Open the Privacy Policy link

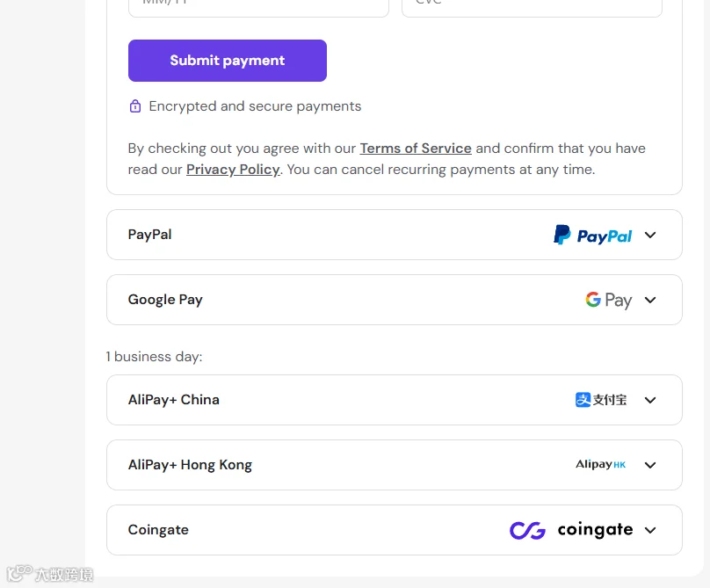point(233,170)
